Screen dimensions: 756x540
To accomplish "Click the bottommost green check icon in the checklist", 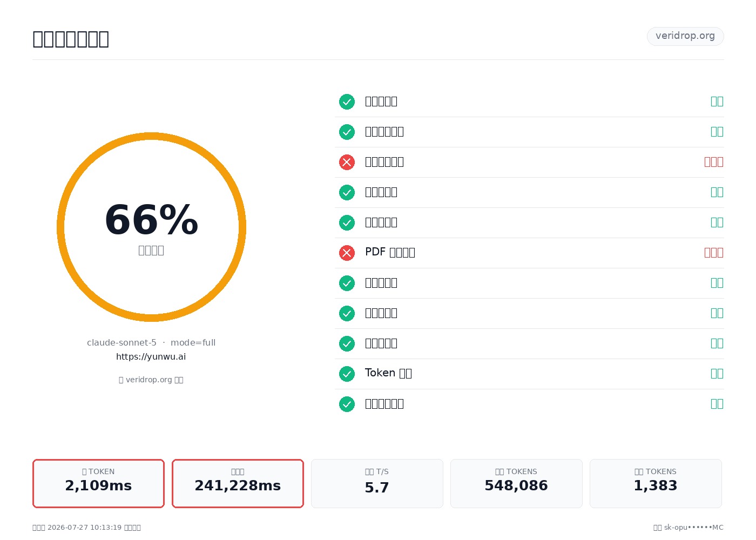I will (x=347, y=404).
